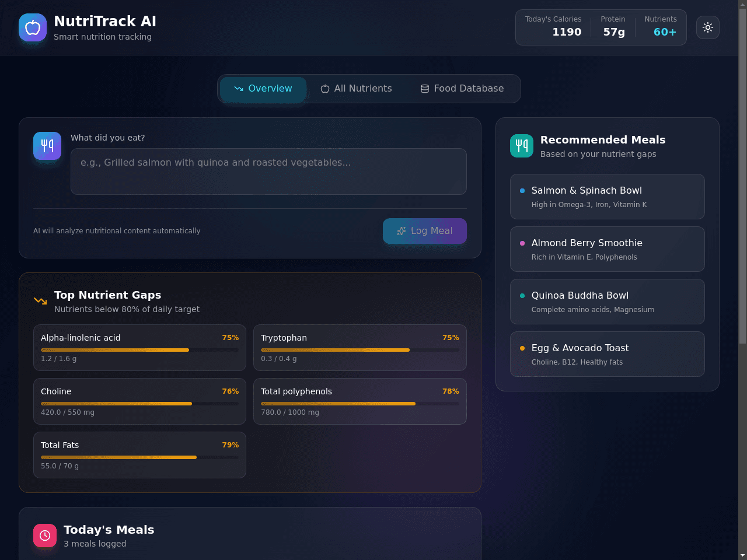
Task: Click the teal dot beside Quinoa Buddha Bowl
Action: 522,296
